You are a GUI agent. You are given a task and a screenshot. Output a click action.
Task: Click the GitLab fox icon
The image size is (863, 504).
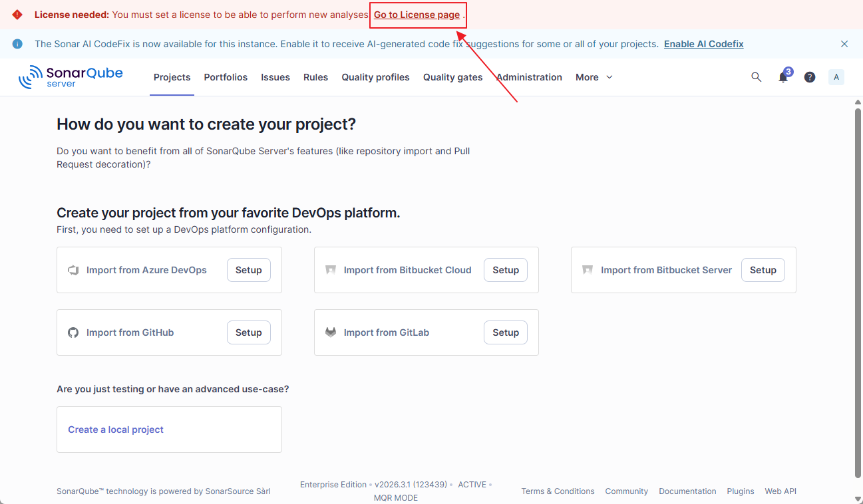[331, 332]
